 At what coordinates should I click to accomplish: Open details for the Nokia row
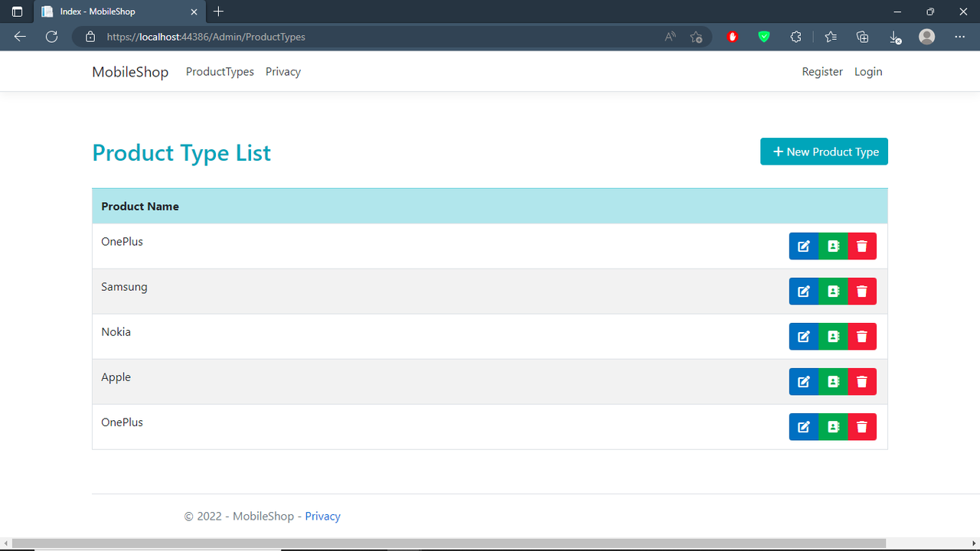(x=833, y=337)
